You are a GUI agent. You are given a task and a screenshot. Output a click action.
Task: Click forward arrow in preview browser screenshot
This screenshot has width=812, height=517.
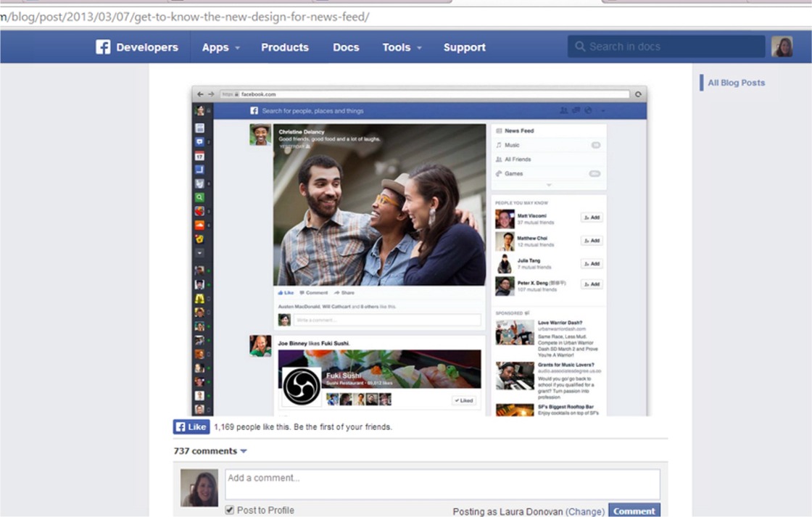pyautogui.click(x=211, y=94)
